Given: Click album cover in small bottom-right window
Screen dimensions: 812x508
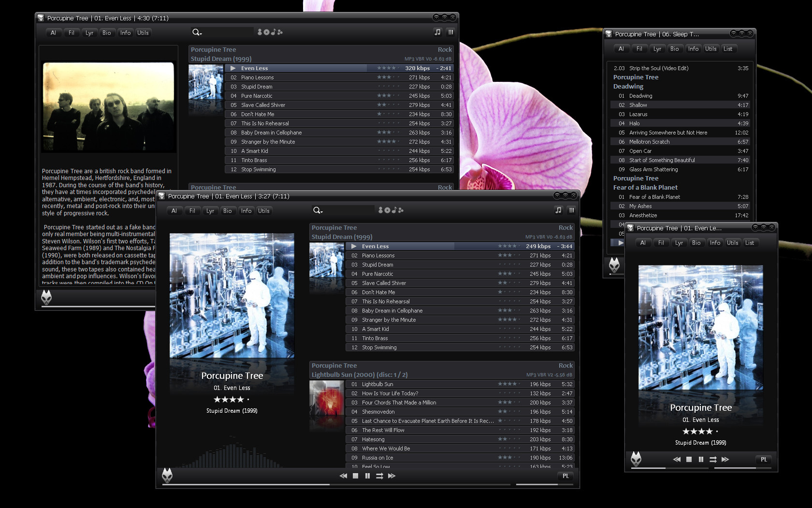Looking at the screenshot, I should (701, 328).
